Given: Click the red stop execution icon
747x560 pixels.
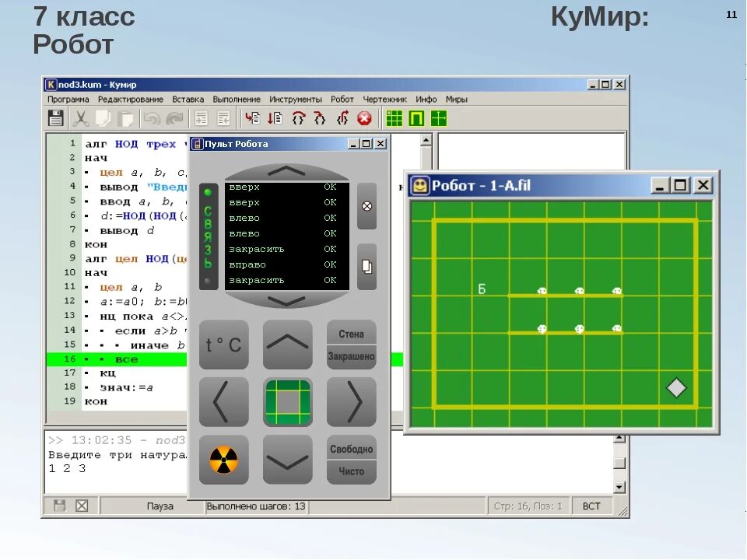Looking at the screenshot, I should [364, 118].
